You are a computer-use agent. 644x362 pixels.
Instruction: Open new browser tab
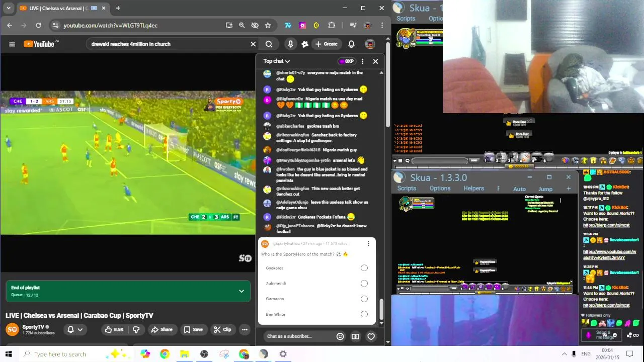pos(118,8)
